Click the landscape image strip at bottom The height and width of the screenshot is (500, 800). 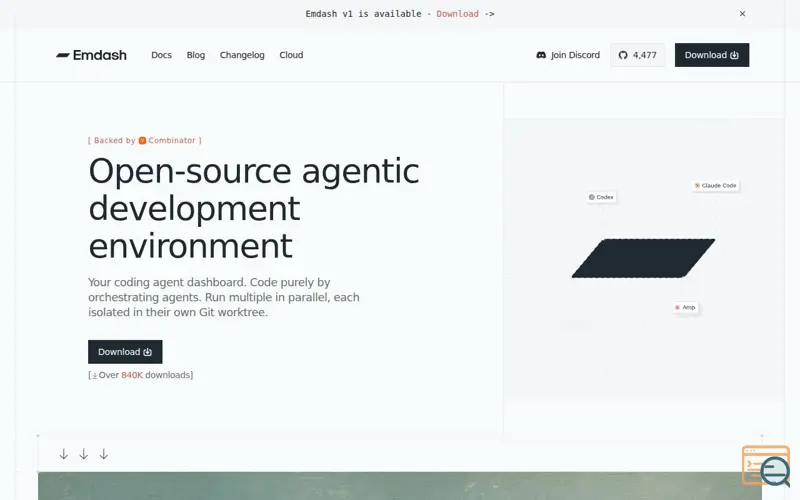[x=399, y=486]
